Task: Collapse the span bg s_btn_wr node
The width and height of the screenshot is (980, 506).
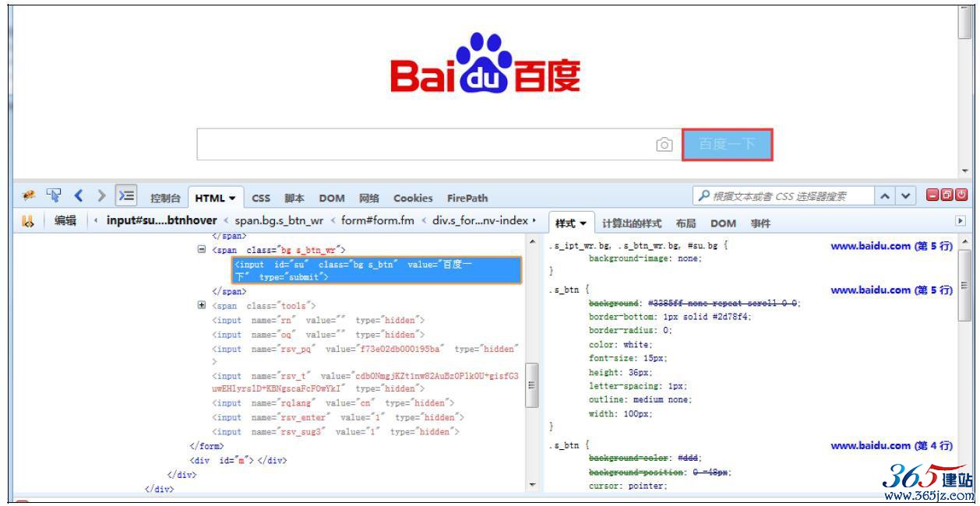Action: click(203, 251)
